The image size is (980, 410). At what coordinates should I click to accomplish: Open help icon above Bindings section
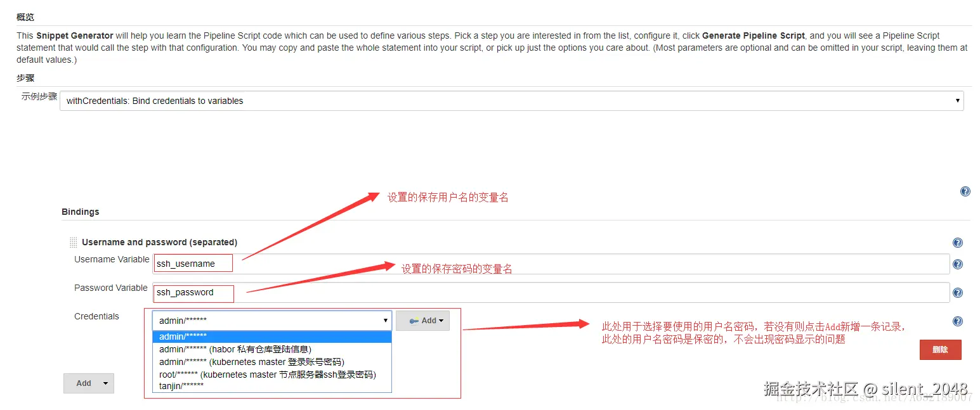tap(965, 191)
